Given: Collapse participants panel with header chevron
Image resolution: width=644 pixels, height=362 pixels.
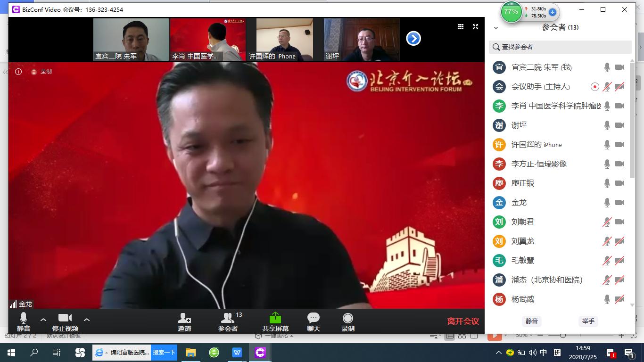Looking at the screenshot, I should [x=496, y=28].
